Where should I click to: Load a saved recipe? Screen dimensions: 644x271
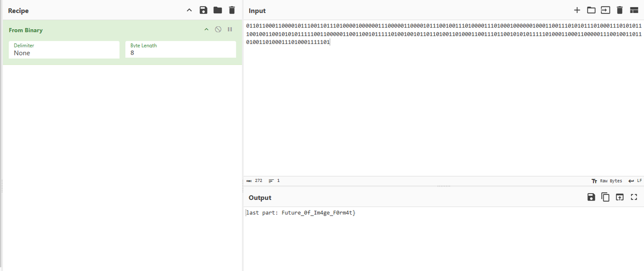click(217, 10)
